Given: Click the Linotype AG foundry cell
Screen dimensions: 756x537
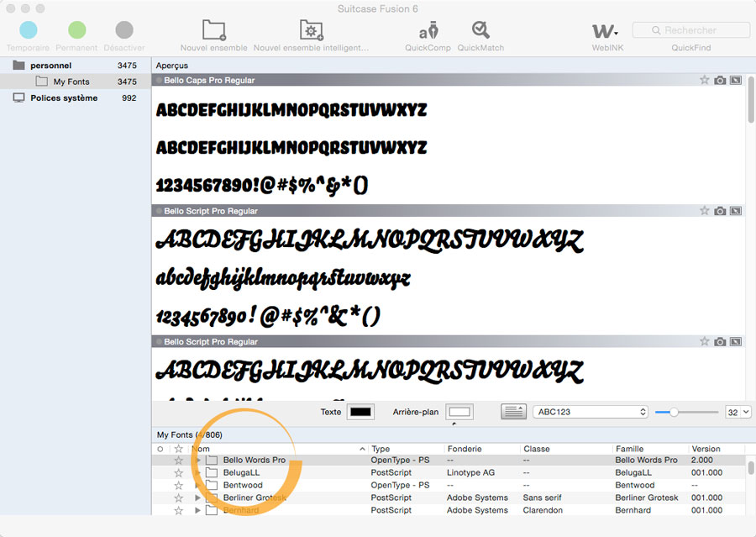Looking at the screenshot, I should pyautogui.click(x=470, y=473).
